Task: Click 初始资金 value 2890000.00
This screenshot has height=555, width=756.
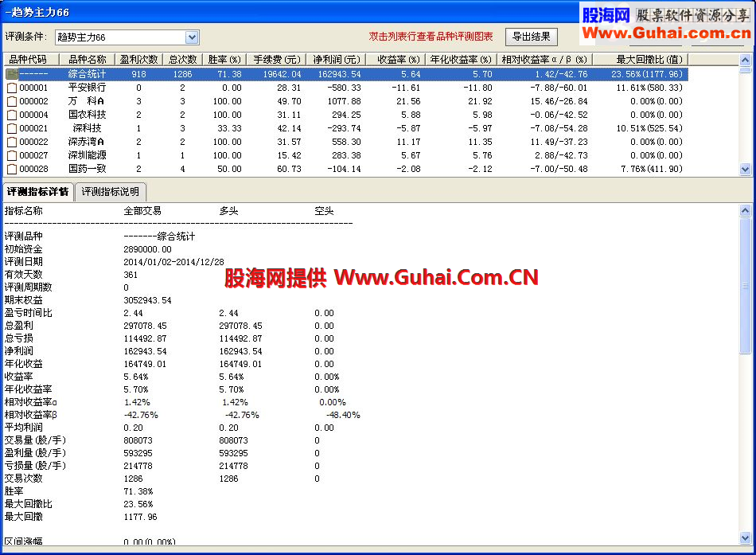Action: click(147, 249)
